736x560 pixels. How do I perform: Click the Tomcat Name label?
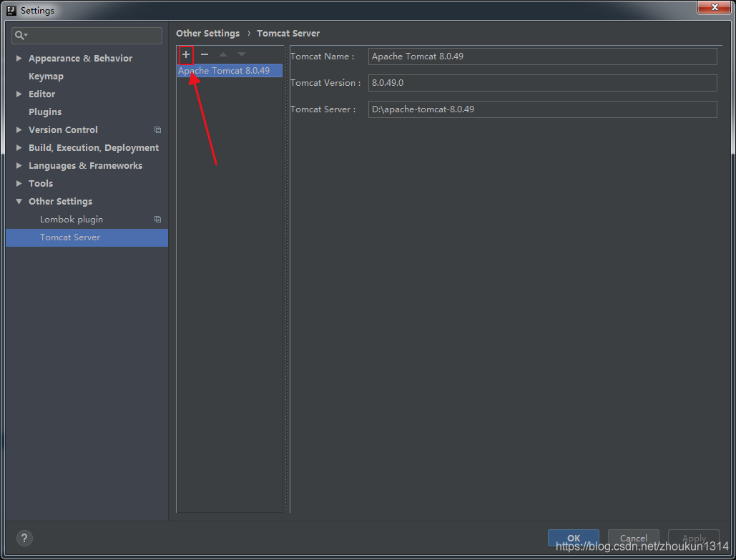323,57
